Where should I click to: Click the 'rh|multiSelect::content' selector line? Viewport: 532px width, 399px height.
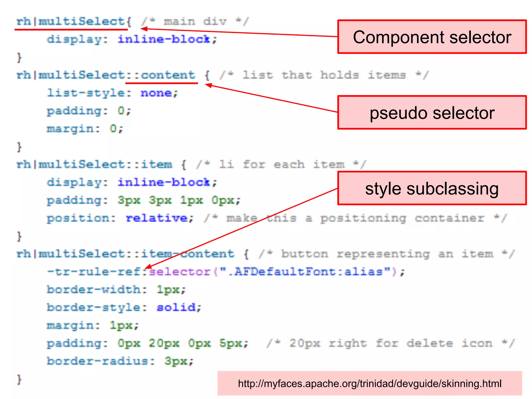[x=106, y=75]
